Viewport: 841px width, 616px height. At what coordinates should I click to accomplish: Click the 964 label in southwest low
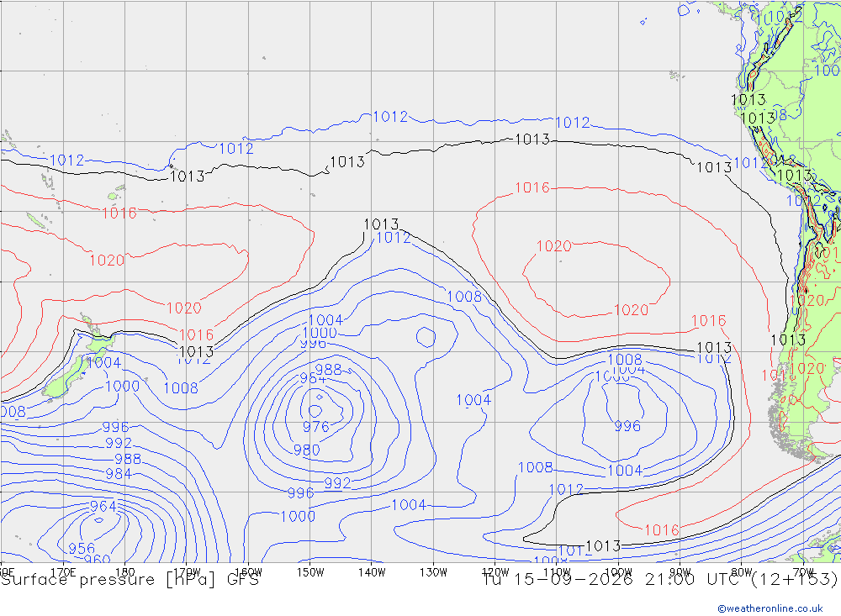point(103,507)
